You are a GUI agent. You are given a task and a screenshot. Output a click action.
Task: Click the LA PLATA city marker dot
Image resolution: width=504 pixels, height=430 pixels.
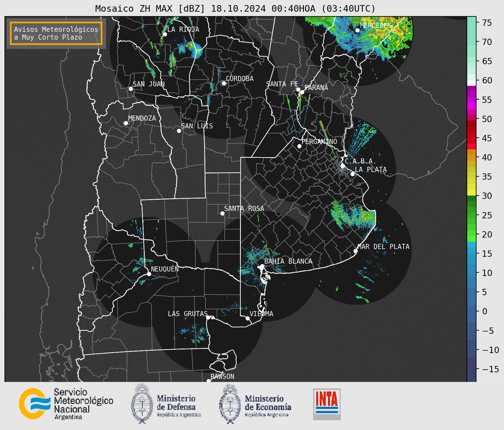[353, 174]
